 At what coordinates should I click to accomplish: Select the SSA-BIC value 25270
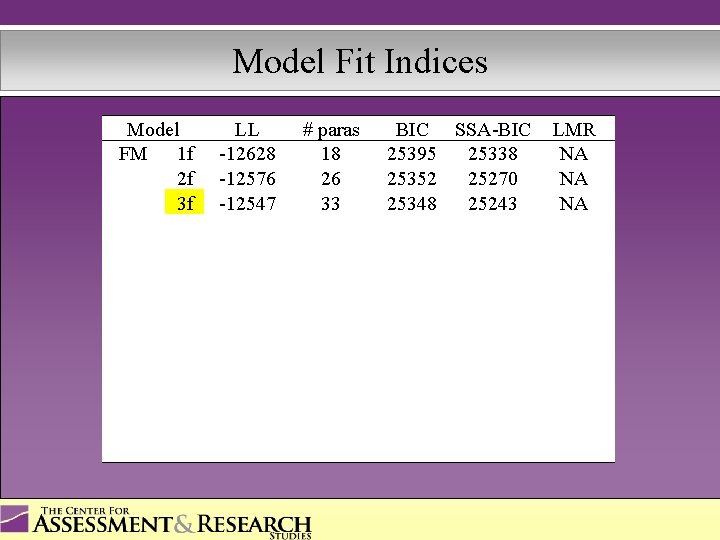pyautogui.click(x=493, y=179)
